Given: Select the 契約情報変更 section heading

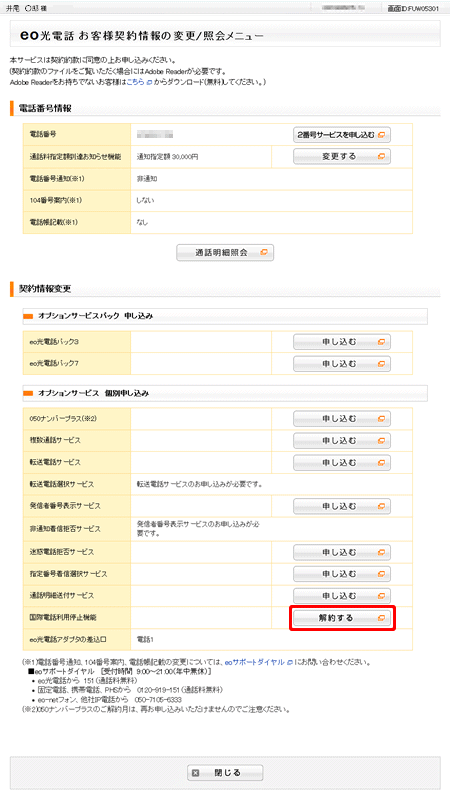Looking at the screenshot, I should click(45, 289).
